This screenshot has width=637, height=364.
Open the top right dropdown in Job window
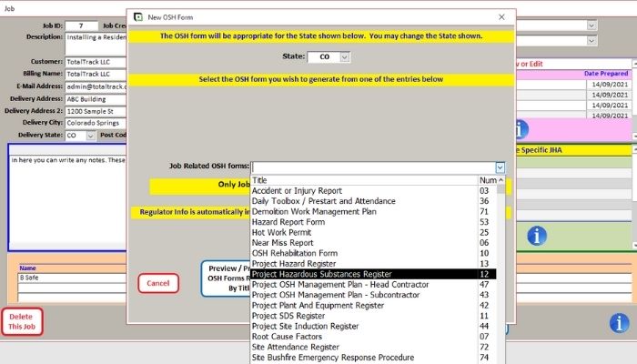coord(591,25)
